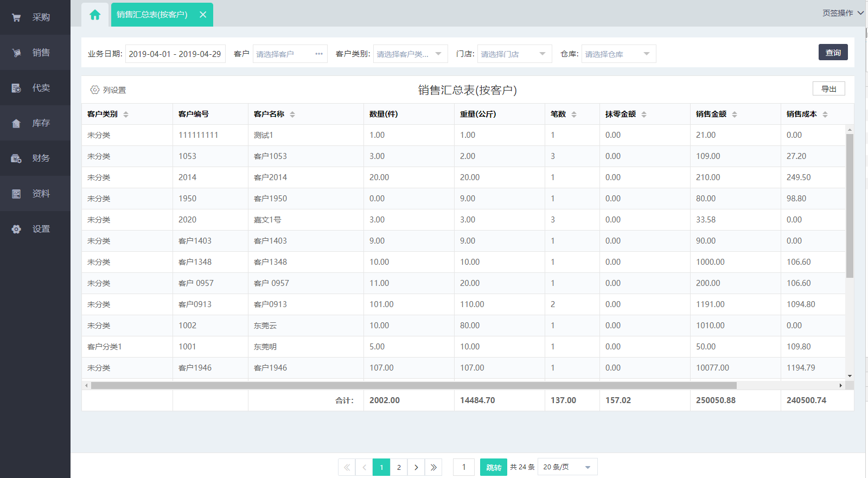
Task: Click the 查询 search button
Action: 833,52
